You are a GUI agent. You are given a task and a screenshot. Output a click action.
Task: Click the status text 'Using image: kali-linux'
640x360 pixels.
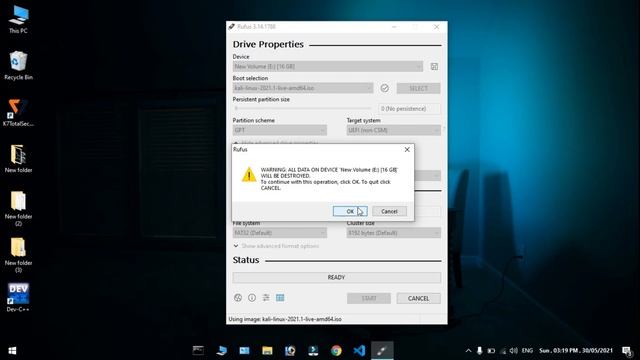click(285, 319)
